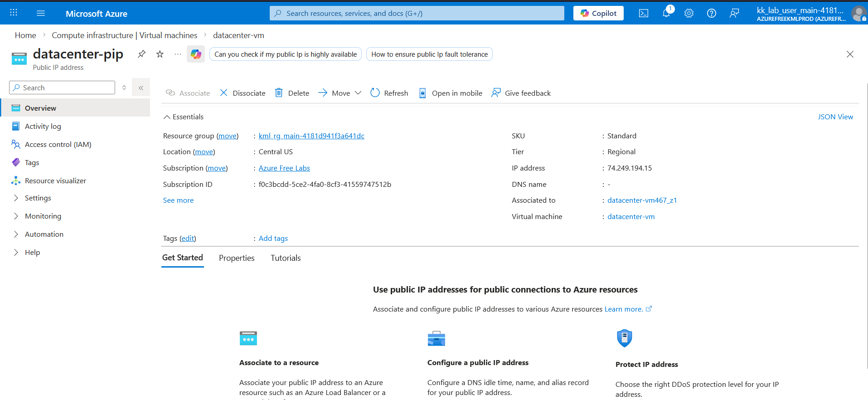868x400 pixels.
Task: Open Compute infrastructure | Virtual machines breadcrumb
Action: [125, 35]
